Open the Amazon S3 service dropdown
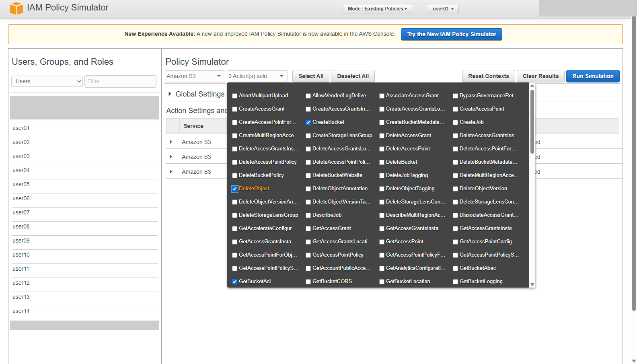637x364 pixels. 195,76
